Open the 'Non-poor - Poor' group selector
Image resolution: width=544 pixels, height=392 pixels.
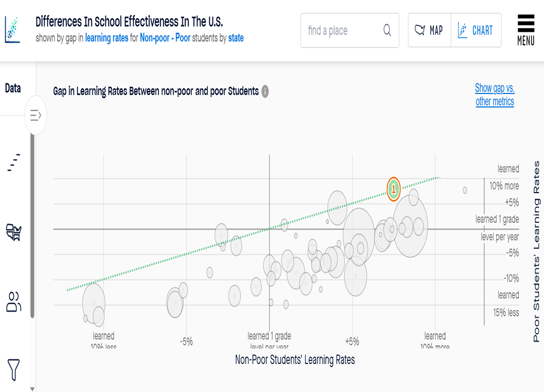click(165, 38)
